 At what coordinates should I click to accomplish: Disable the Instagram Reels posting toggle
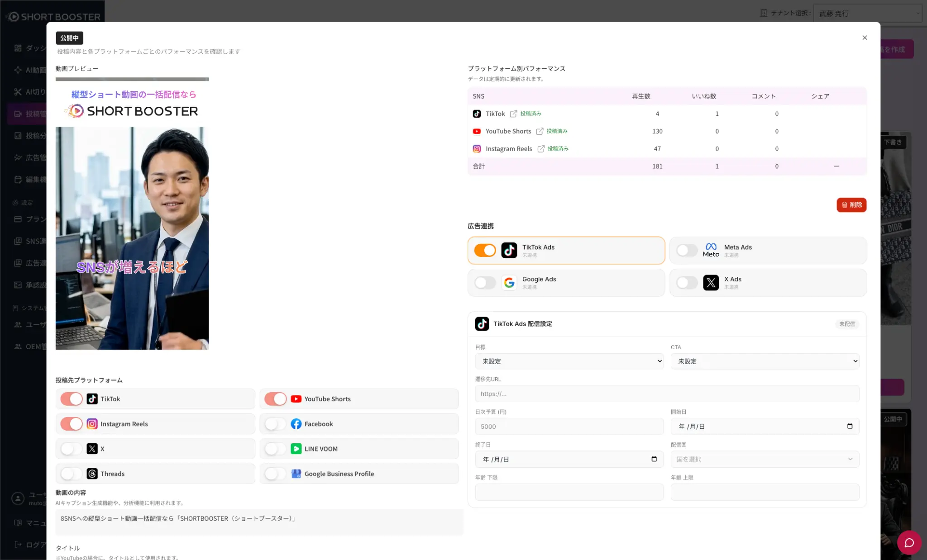coord(72,424)
